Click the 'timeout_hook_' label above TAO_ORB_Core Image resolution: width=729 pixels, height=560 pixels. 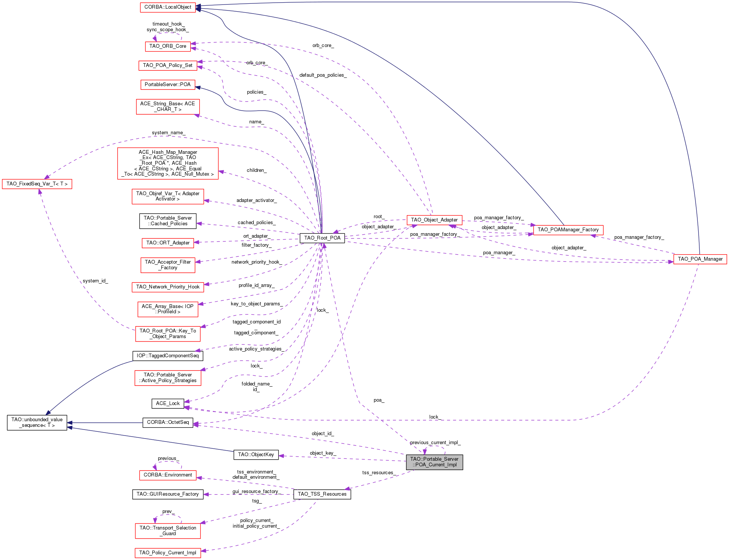click(x=168, y=24)
